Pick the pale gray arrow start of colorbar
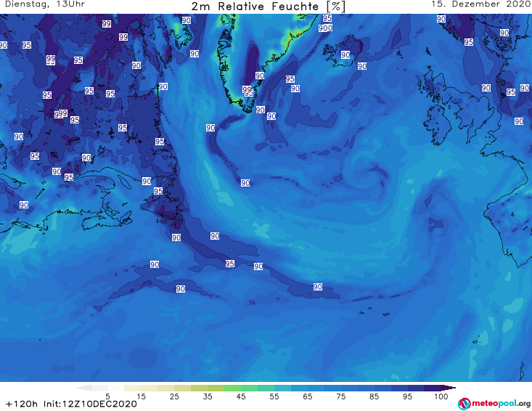 tap(83, 388)
